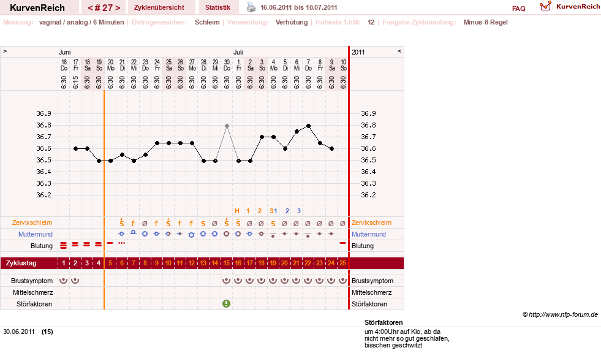Click the Muttermund icon on cycle day 15

[x=227, y=233]
